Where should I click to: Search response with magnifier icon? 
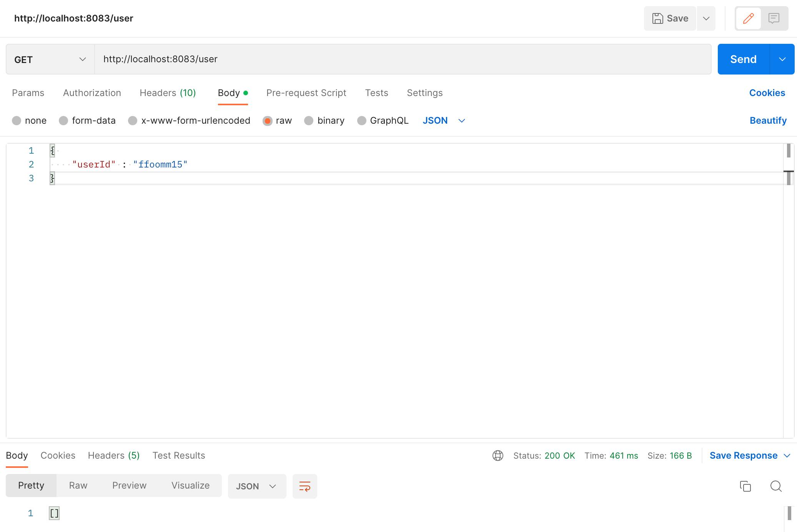(x=776, y=486)
